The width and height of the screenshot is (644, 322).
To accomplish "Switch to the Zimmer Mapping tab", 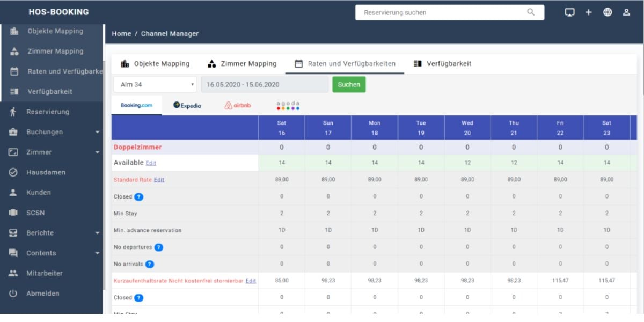I will pos(242,64).
